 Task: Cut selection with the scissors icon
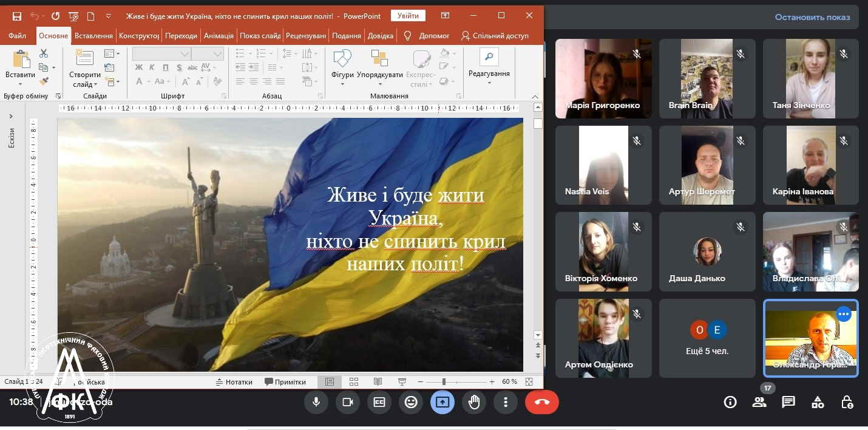pyautogui.click(x=44, y=53)
